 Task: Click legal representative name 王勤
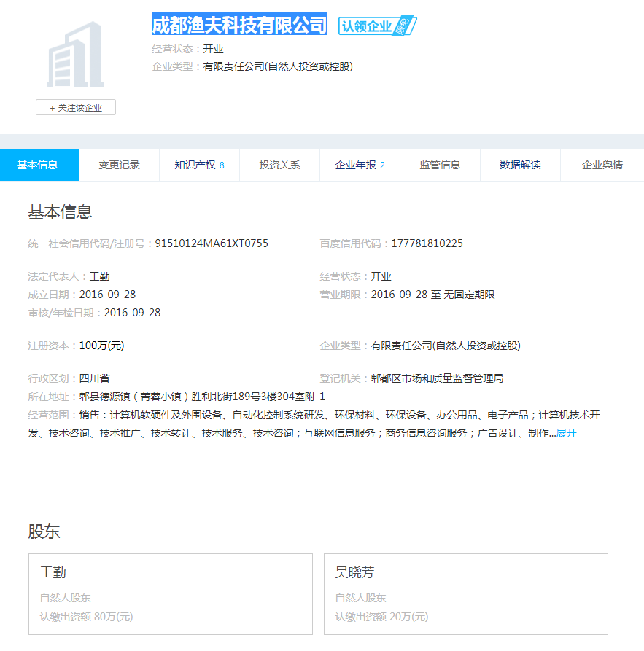coord(100,276)
